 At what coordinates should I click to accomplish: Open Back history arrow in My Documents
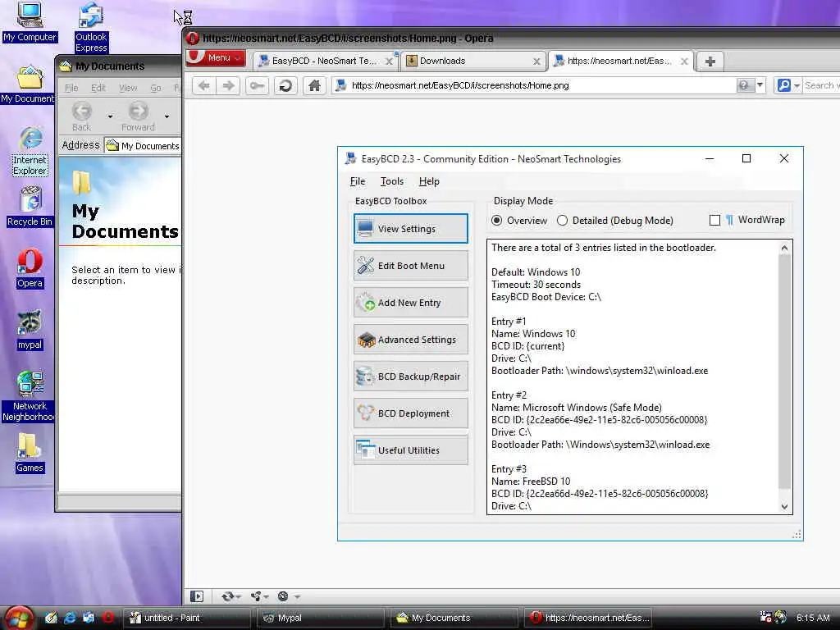point(110,116)
